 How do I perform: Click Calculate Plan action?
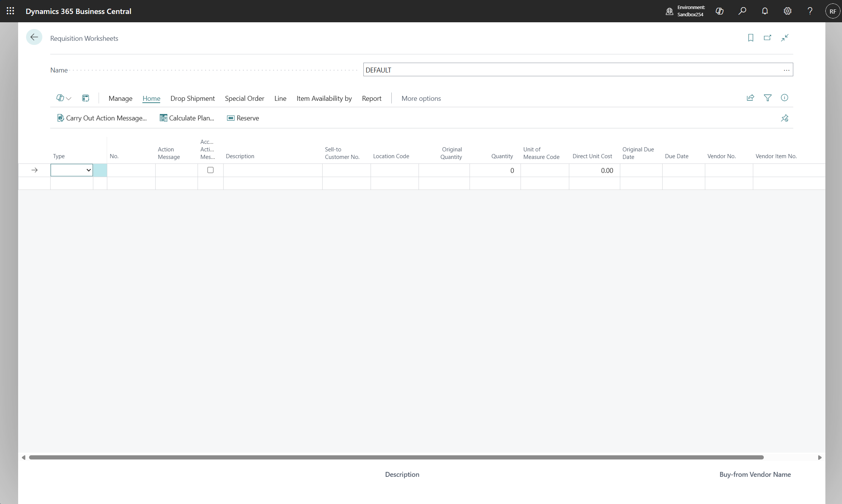pos(187,118)
